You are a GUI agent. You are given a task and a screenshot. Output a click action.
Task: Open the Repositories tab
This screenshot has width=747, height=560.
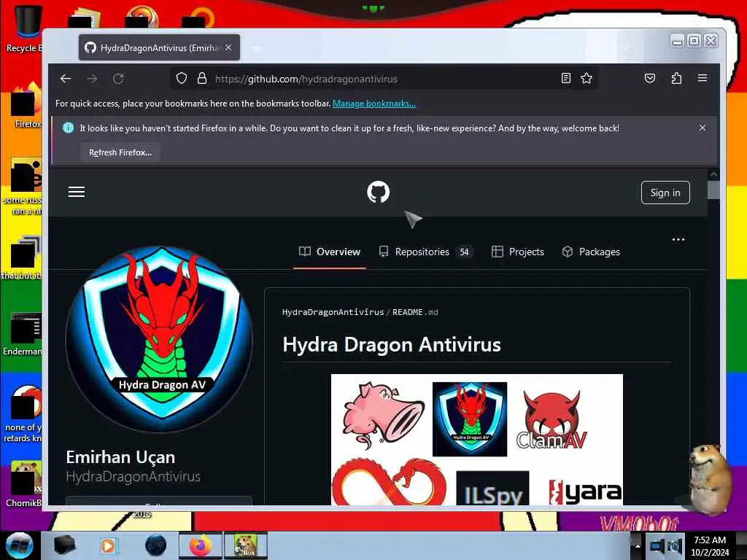(425, 252)
